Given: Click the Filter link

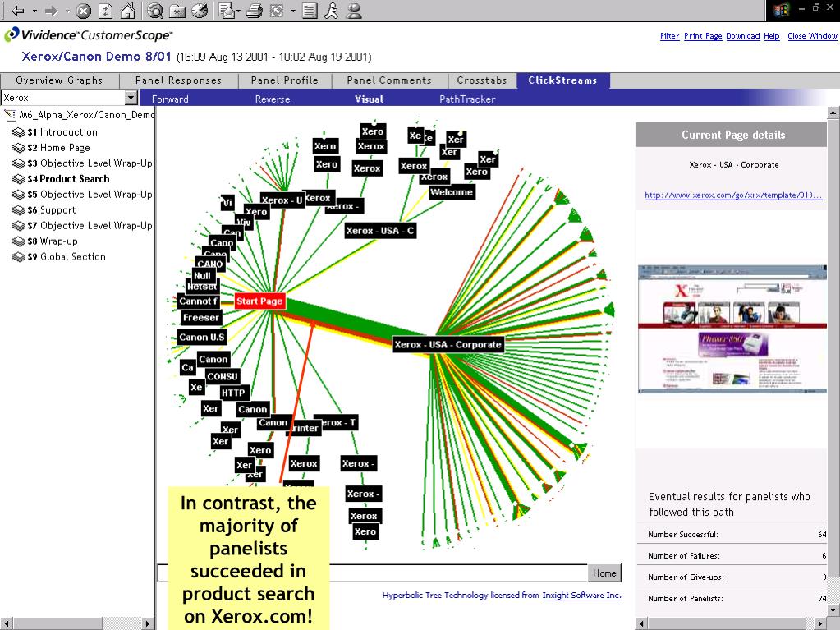Looking at the screenshot, I should [670, 36].
